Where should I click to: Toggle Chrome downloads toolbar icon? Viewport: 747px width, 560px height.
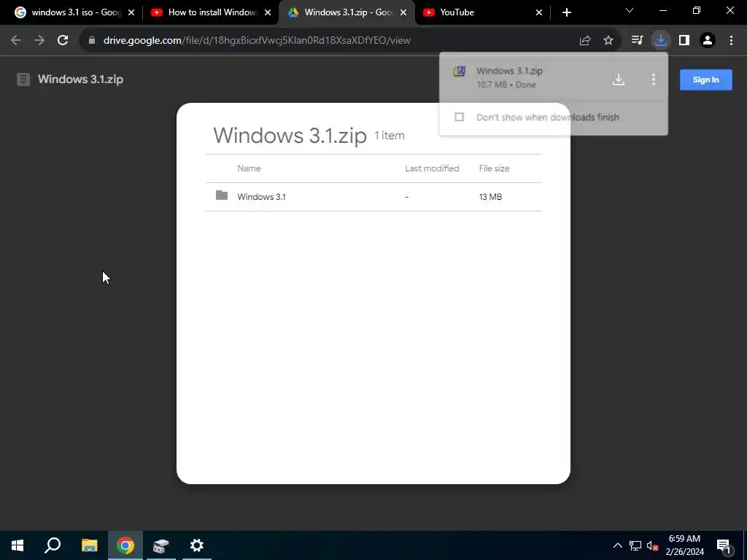pyautogui.click(x=661, y=41)
